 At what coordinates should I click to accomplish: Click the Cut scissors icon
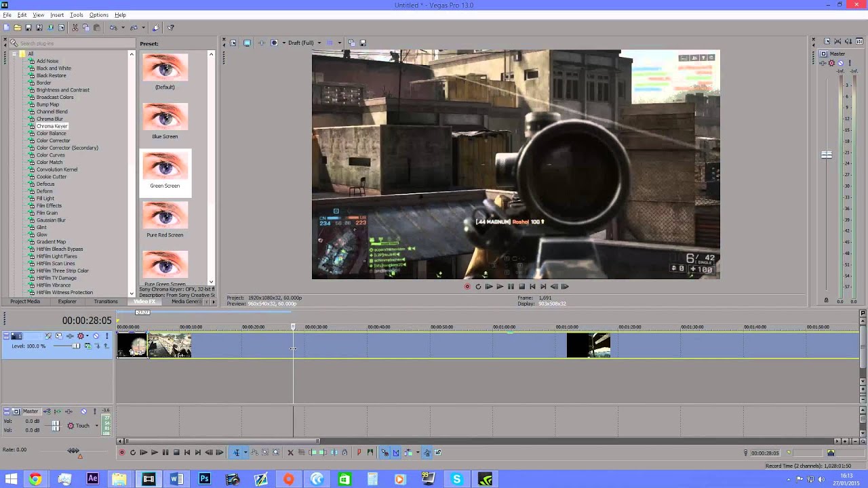[x=75, y=28]
